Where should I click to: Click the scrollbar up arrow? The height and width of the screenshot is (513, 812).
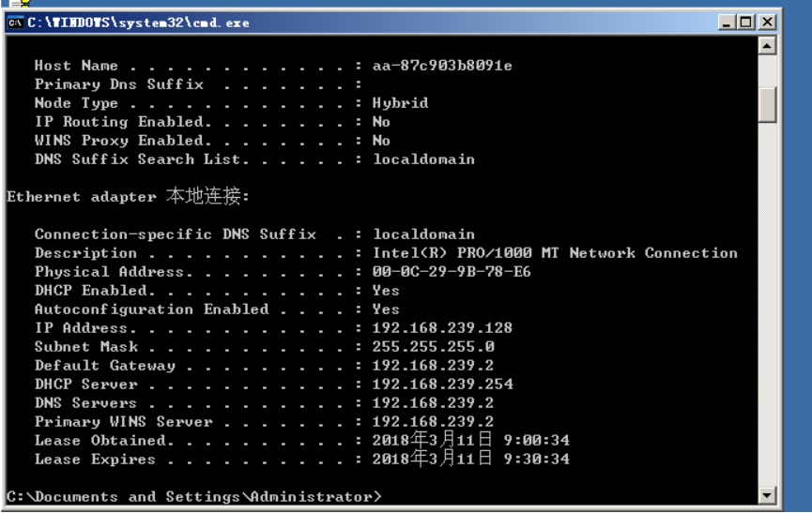click(x=767, y=45)
